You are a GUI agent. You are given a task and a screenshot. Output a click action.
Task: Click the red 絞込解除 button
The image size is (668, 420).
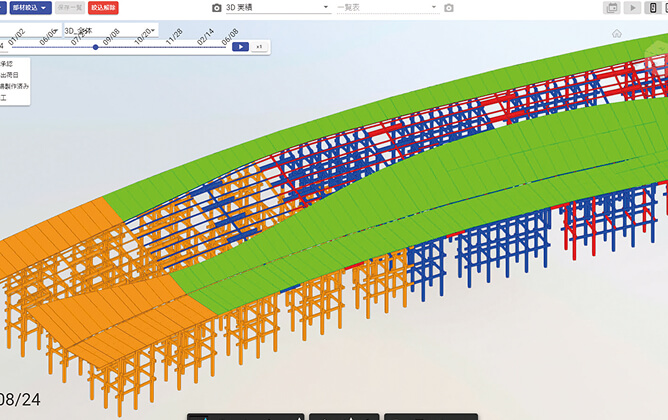pos(103,8)
